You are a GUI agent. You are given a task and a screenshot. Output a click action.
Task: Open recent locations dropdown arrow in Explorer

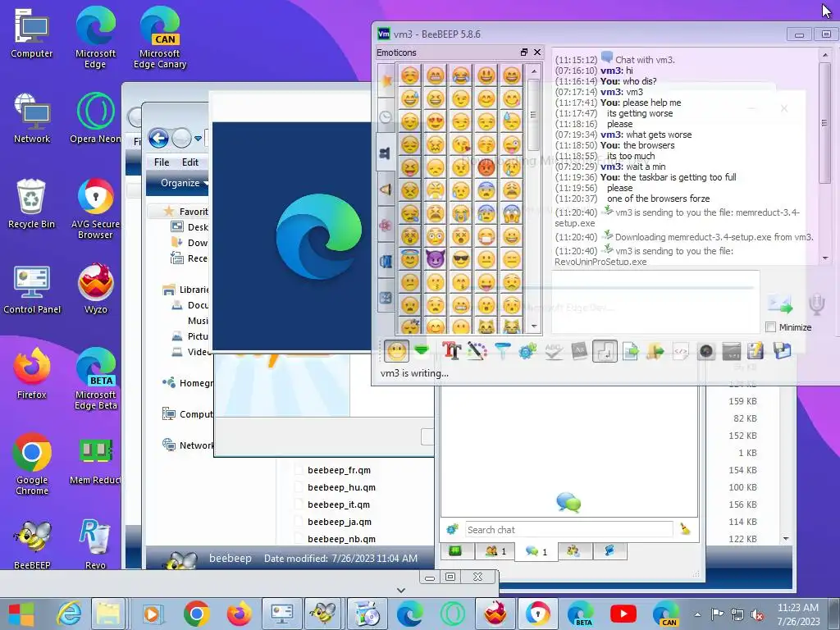(x=199, y=138)
